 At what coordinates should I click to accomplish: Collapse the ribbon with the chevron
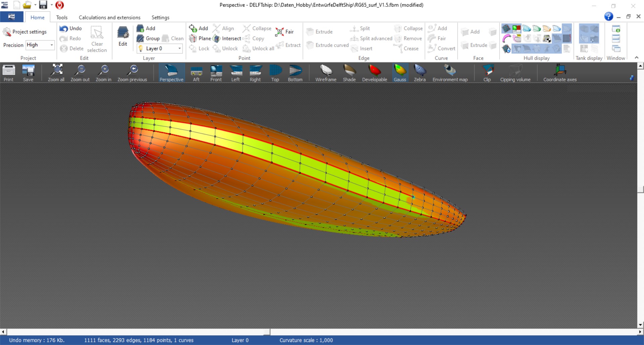pos(636,58)
